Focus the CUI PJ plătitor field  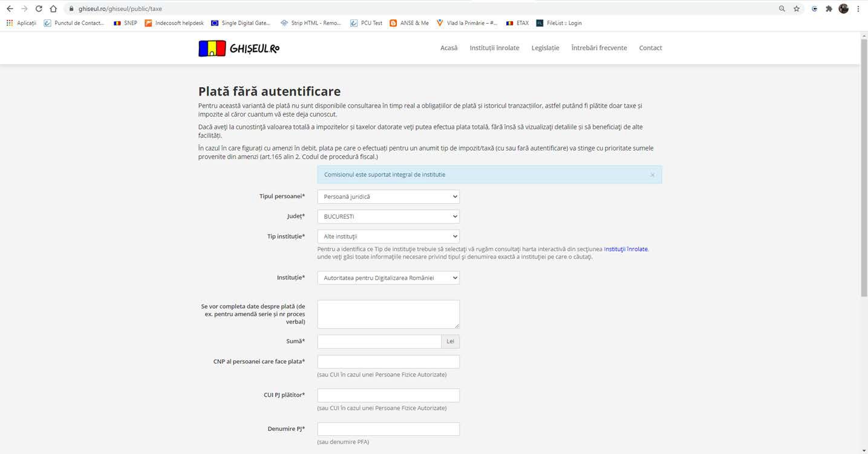[x=388, y=395]
